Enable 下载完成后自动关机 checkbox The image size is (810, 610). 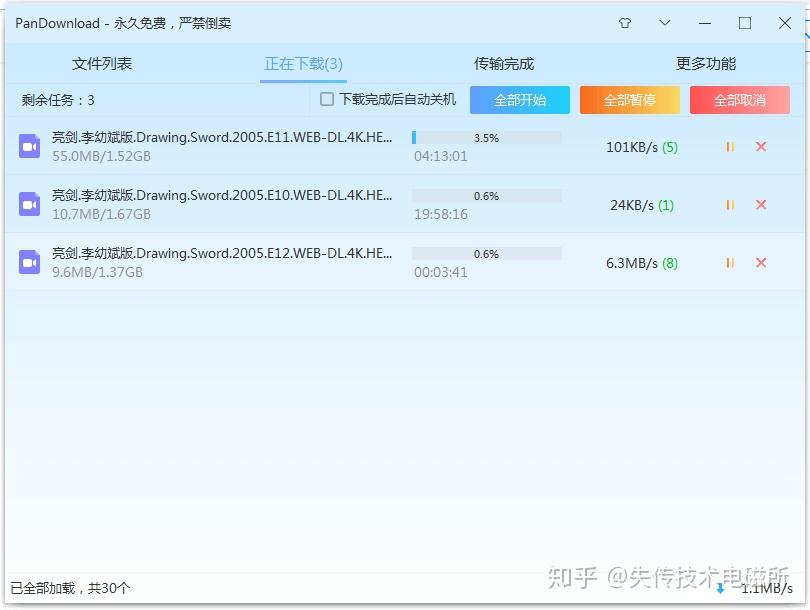pyautogui.click(x=326, y=99)
